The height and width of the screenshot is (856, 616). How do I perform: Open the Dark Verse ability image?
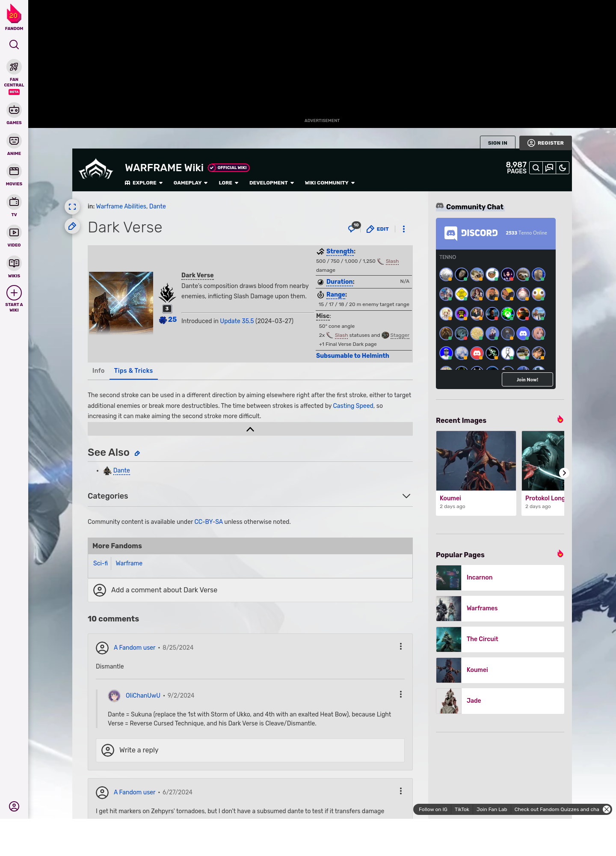(x=121, y=303)
